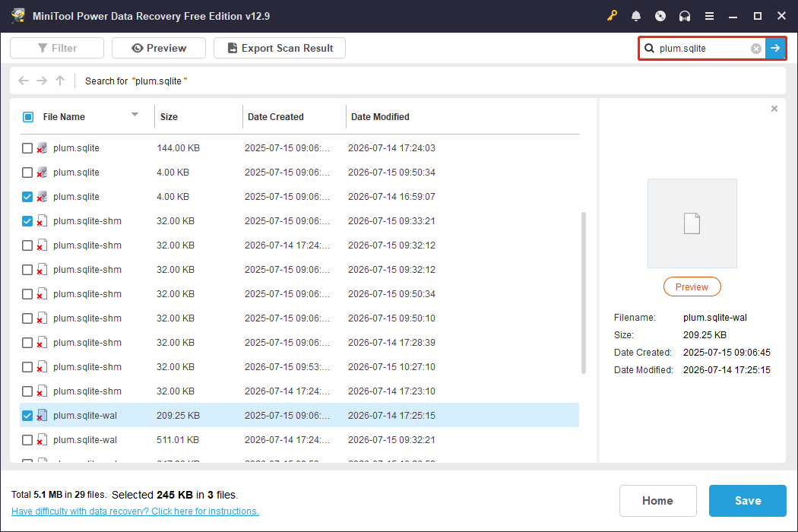The width and height of the screenshot is (798, 532).
Task: Open the notification bell icon
Action: pos(635,16)
